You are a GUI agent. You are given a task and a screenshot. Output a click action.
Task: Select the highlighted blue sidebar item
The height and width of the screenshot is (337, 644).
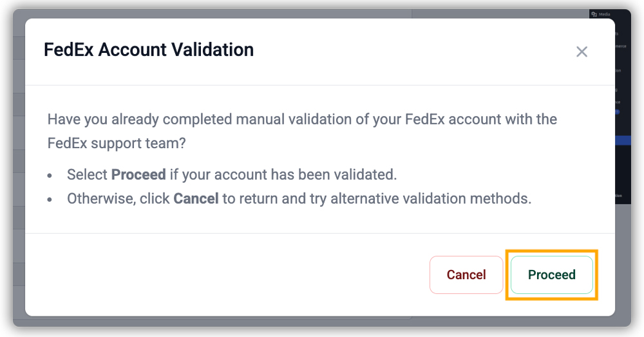click(623, 140)
